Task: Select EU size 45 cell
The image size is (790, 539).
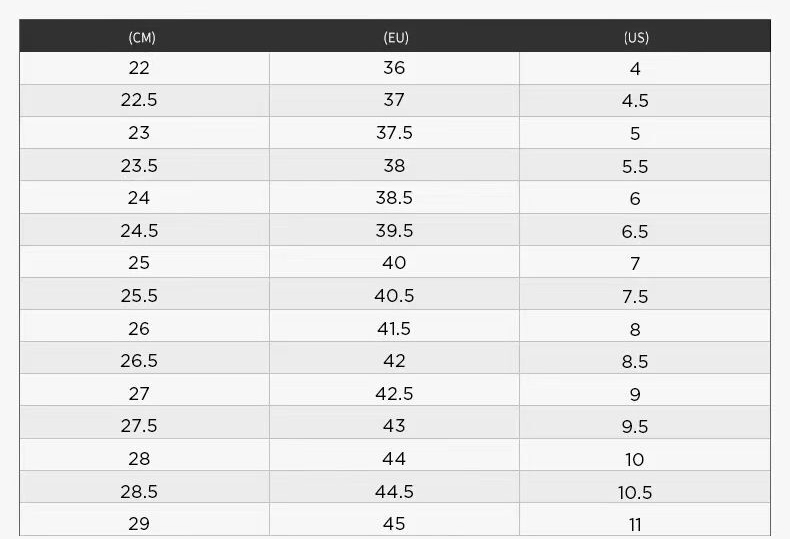Action: pos(394,524)
